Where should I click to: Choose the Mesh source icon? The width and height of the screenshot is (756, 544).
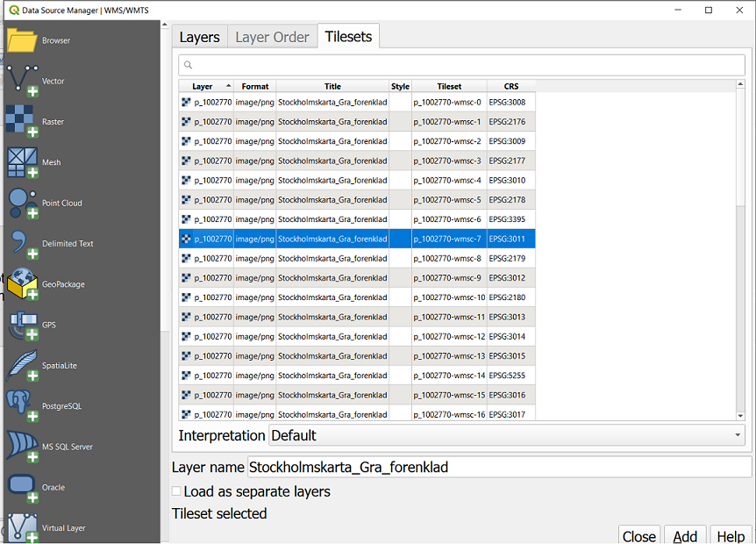(22, 162)
